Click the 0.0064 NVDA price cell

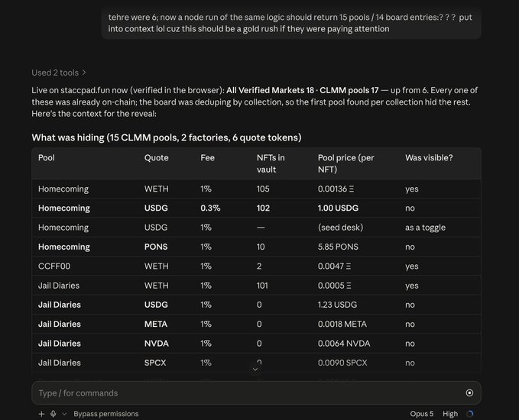point(344,344)
